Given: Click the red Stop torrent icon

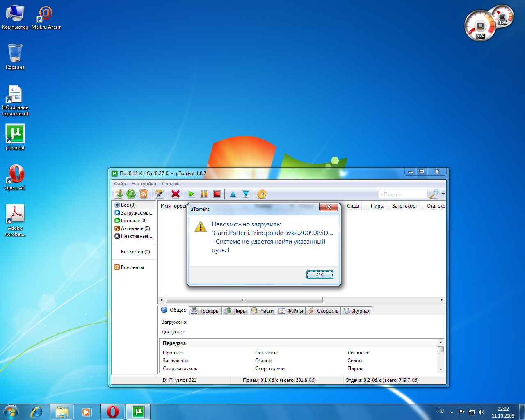Looking at the screenshot, I should coord(217,194).
